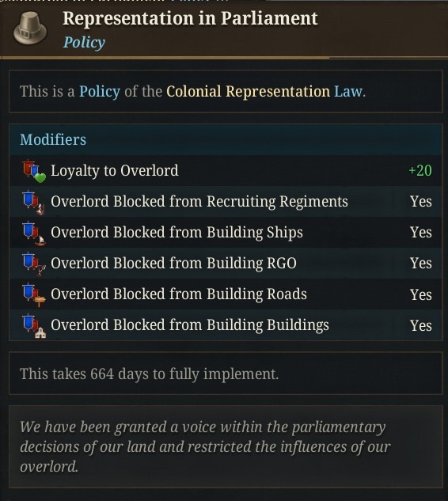Click the Recruiting Regiments blocked icon
The image size is (448, 501).
click(34, 203)
